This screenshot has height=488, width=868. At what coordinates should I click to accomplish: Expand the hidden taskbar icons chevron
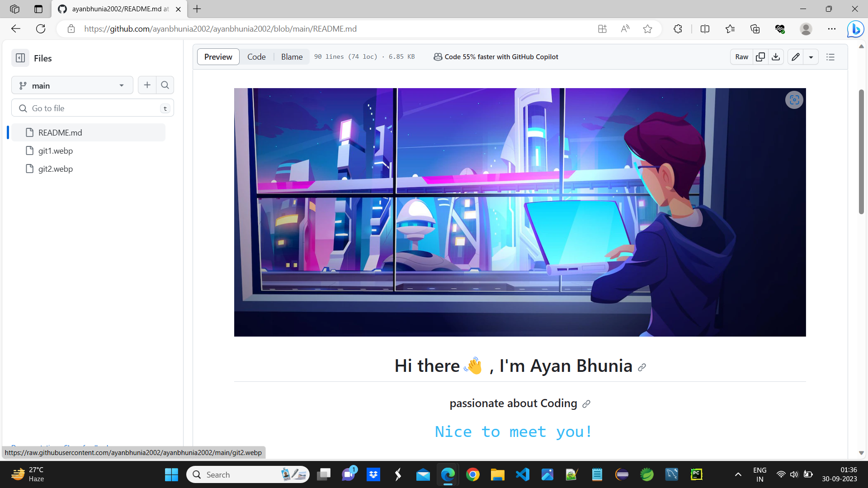(738, 474)
